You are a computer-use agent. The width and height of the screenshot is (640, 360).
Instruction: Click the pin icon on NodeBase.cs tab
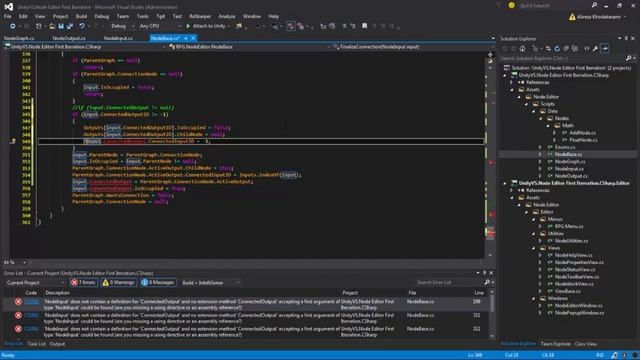pos(186,38)
